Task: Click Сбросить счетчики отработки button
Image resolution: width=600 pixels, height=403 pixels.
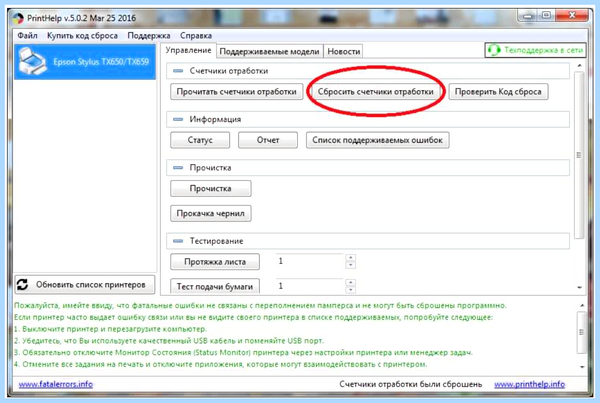Action: click(x=375, y=92)
